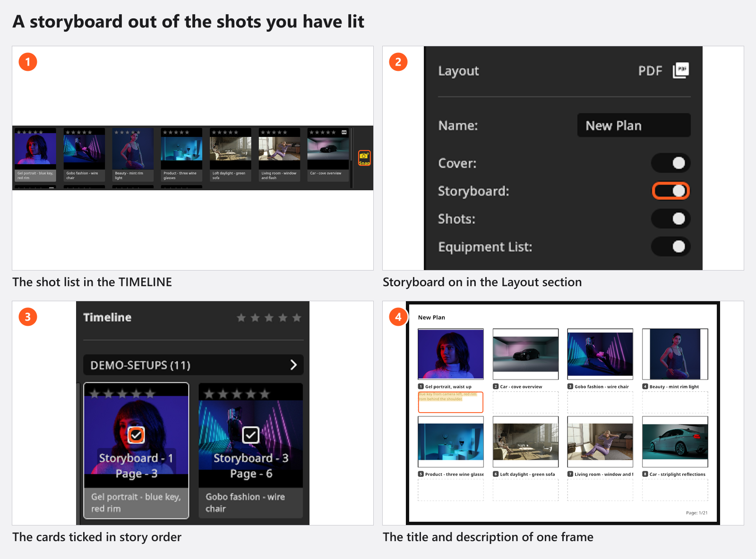Click storyboard frame 4 image, Beauty - mint rim light
The width and height of the screenshot is (756, 559).
(675, 354)
